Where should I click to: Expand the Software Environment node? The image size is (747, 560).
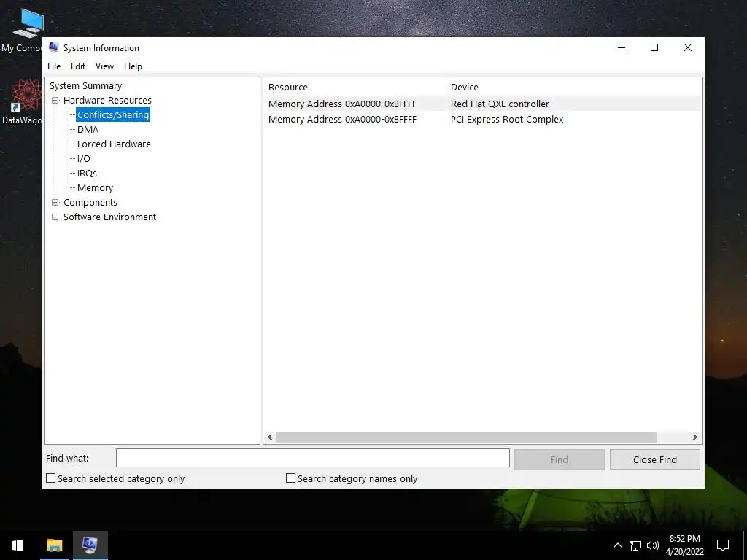click(55, 217)
